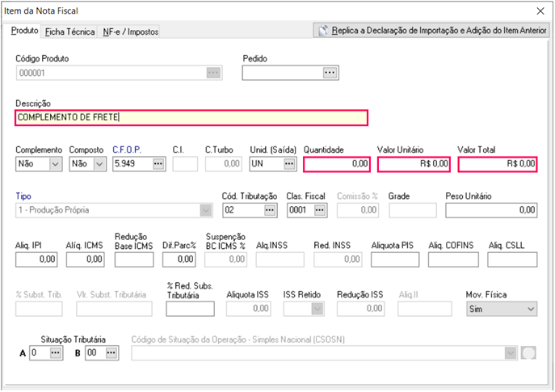Click the Quantidade input field
This screenshot has width=555, height=392.
(x=336, y=164)
